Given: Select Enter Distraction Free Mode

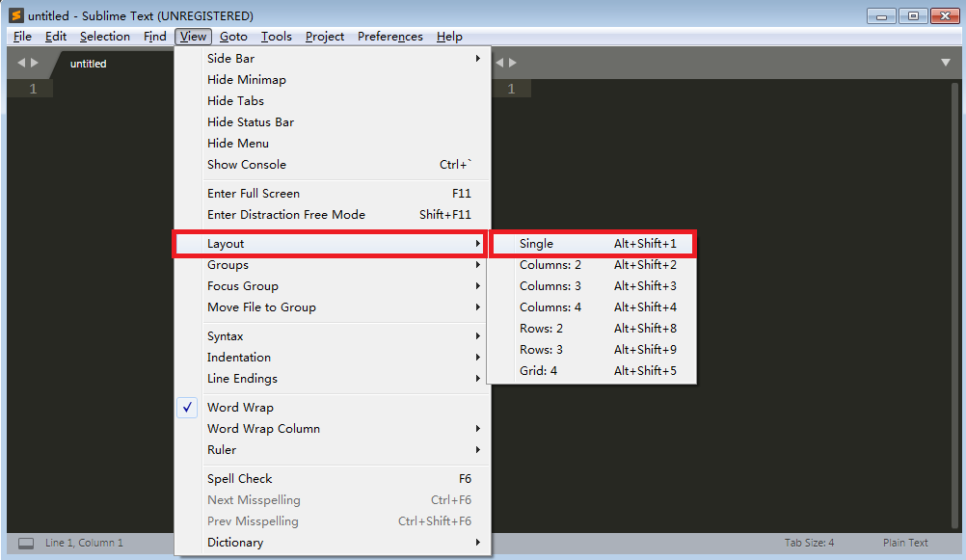Looking at the screenshot, I should click(x=334, y=214).
